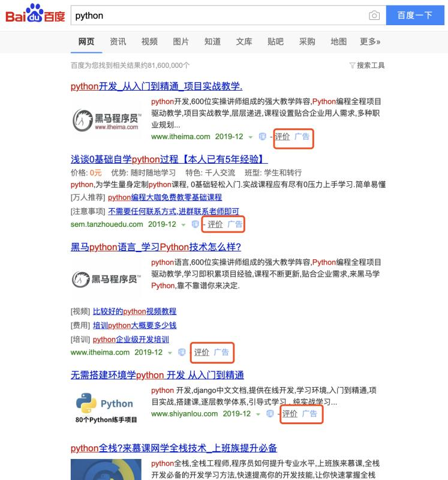This screenshot has height=480, width=448.
Task: Click the Baidu logo
Action: coord(35,14)
